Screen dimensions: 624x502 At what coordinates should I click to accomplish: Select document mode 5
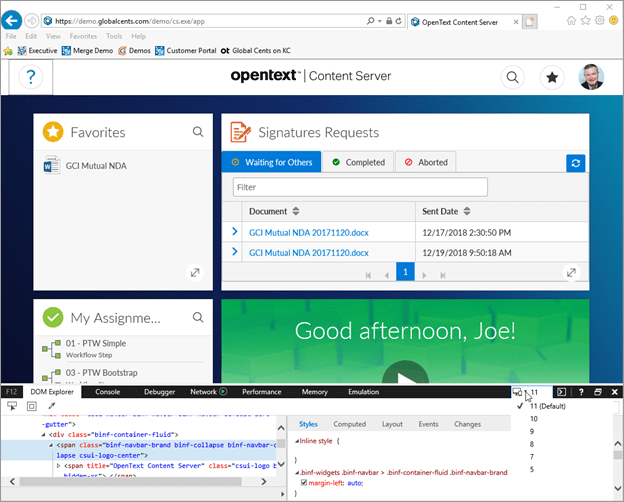coord(532,469)
